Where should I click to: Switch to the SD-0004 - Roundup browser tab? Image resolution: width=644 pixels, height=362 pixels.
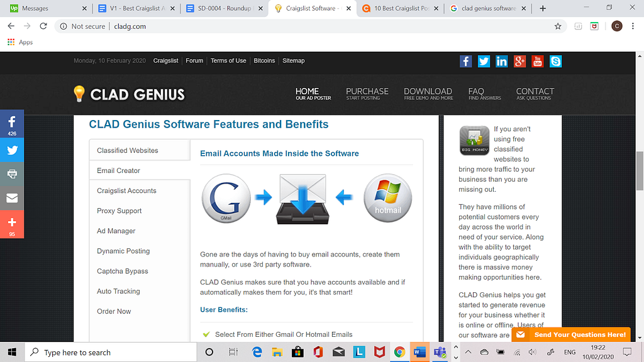coord(225,8)
